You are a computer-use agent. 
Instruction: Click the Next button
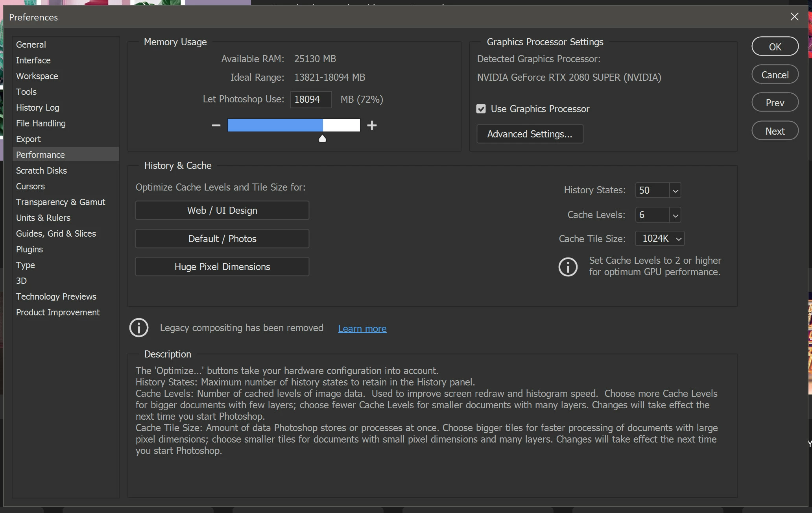775,131
